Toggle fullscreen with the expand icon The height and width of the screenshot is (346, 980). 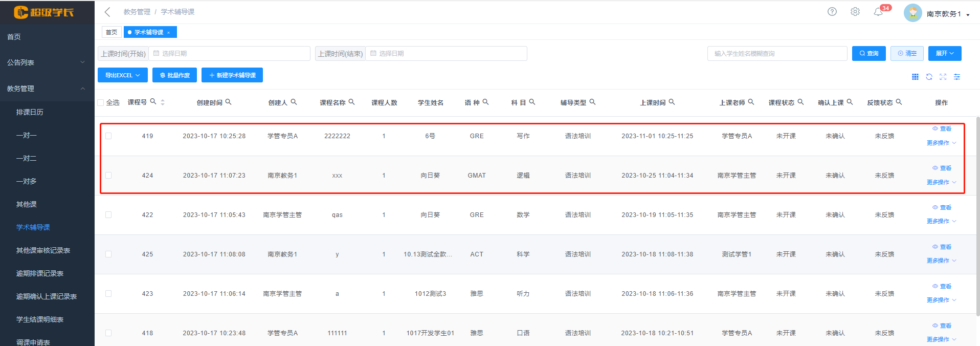943,77
